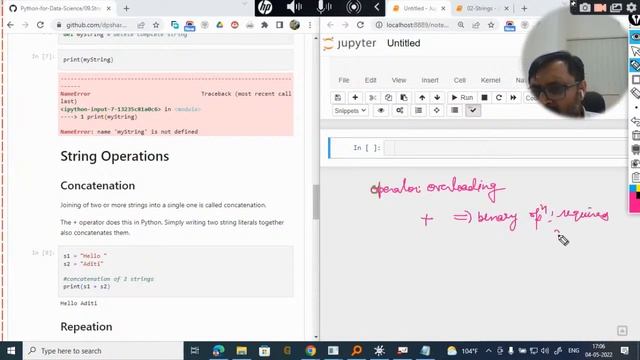Image resolution: width=640 pixels, height=360 pixels.
Task: Run the current notebook cell
Action: click(x=462, y=98)
